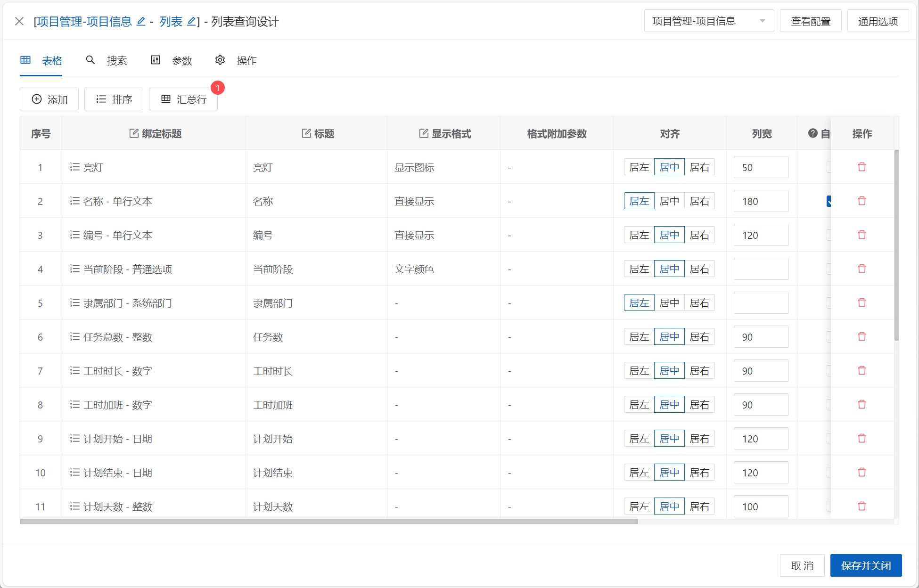Set 计划开始 row alignment to 居右

[x=699, y=439]
